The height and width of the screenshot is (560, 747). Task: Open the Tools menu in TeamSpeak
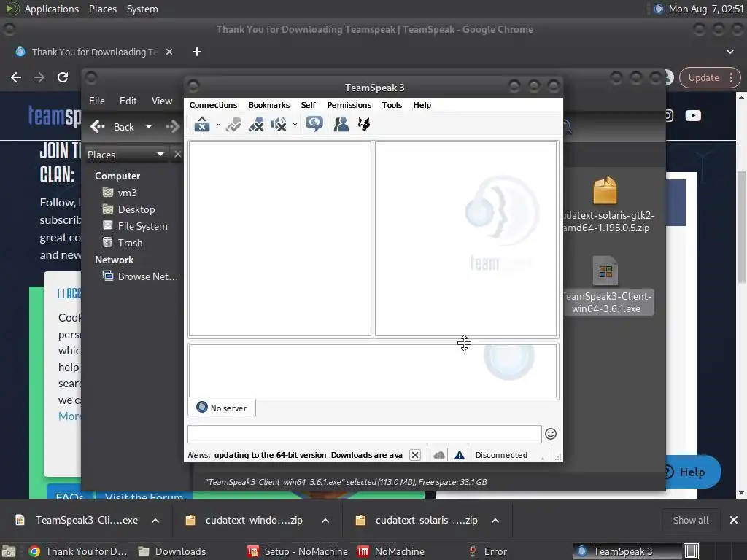pyautogui.click(x=392, y=105)
